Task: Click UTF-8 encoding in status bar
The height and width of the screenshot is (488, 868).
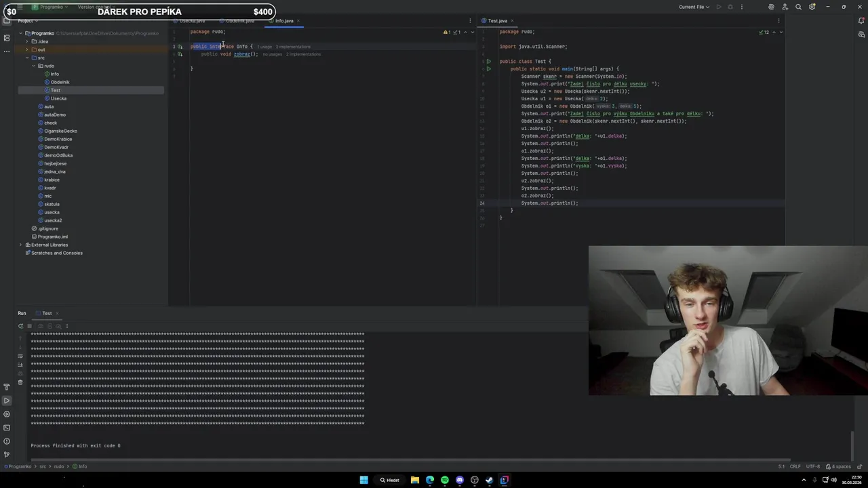Action: [812, 466]
